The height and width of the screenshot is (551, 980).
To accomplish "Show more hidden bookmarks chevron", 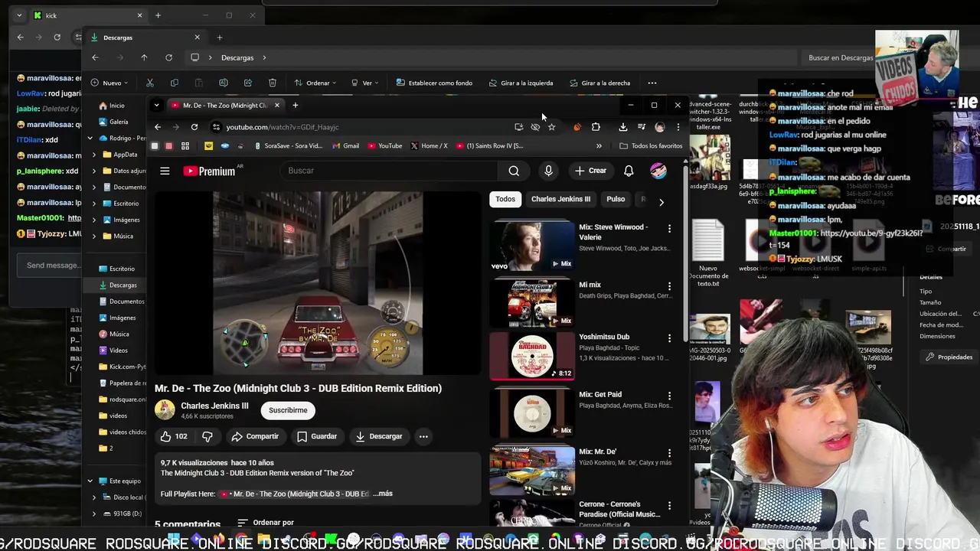I will tap(599, 145).
